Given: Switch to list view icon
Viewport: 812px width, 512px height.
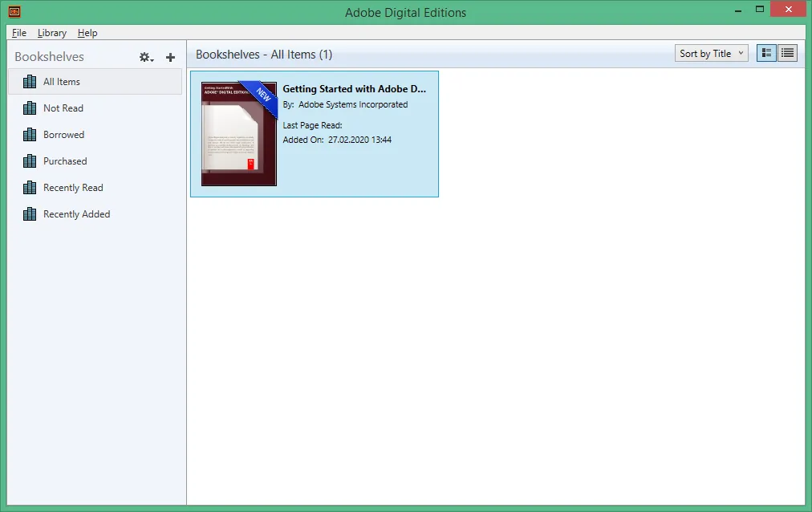Looking at the screenshot, I should [787, 53].
